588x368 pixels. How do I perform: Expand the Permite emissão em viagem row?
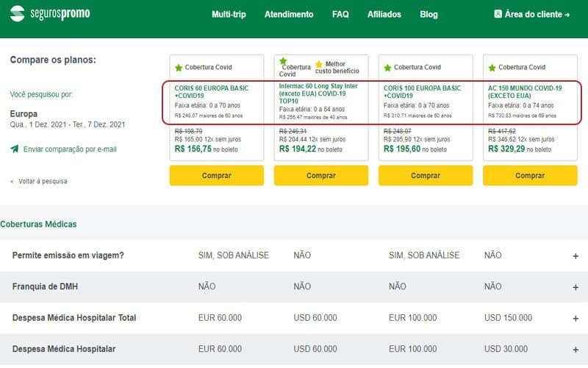(576, 256)
